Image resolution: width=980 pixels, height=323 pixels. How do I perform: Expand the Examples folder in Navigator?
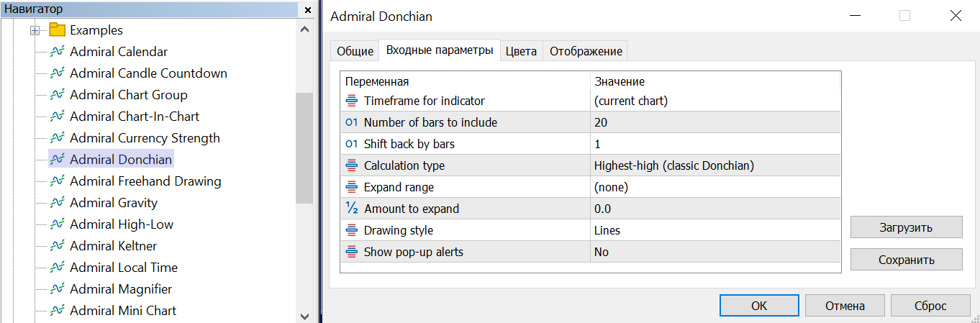[x=35, y=30]
